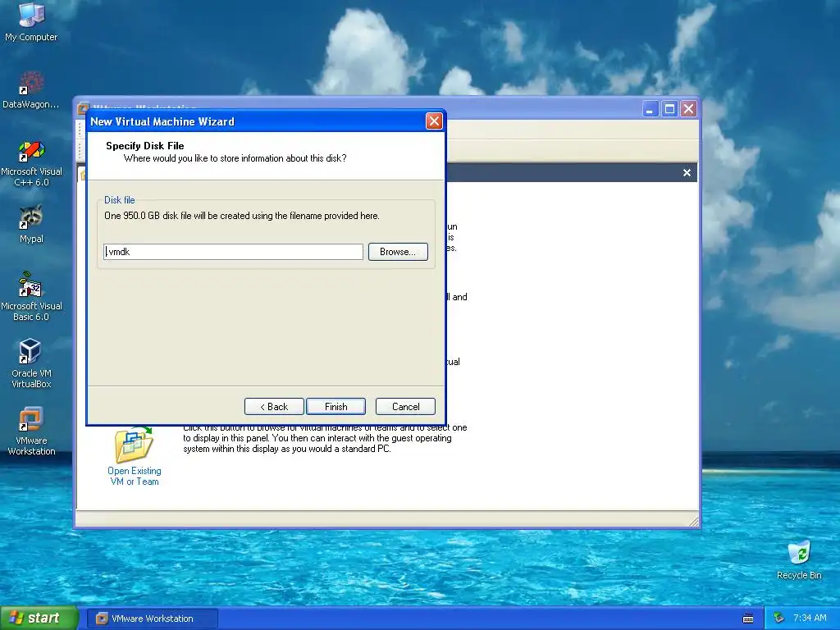Click the Specify Disk File heading

(x=144, y=146)
